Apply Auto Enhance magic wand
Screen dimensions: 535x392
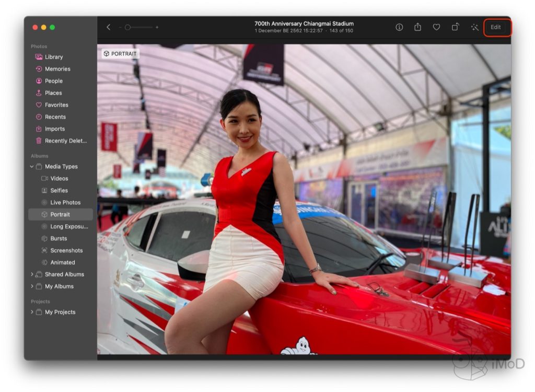474,27
